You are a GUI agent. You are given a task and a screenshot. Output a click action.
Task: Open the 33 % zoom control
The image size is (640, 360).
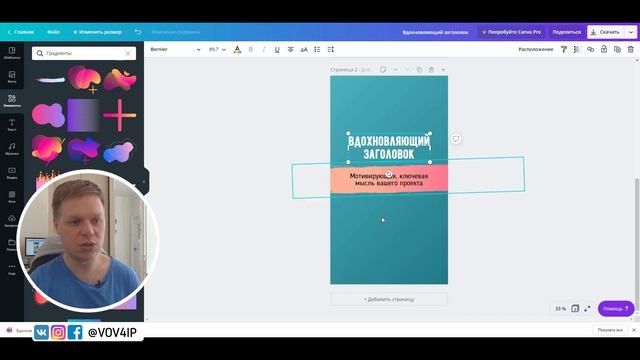point(560,309)
